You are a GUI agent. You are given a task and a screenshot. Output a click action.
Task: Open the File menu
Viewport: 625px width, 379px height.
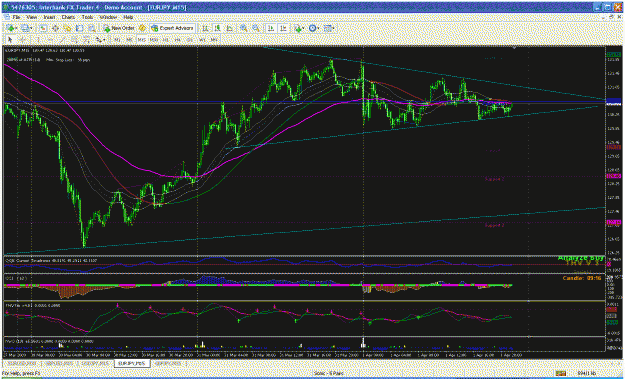[16, 17]
